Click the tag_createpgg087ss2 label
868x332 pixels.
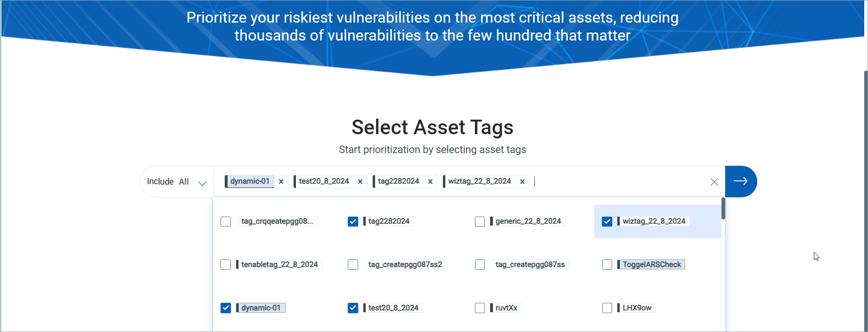pos(405,265)
